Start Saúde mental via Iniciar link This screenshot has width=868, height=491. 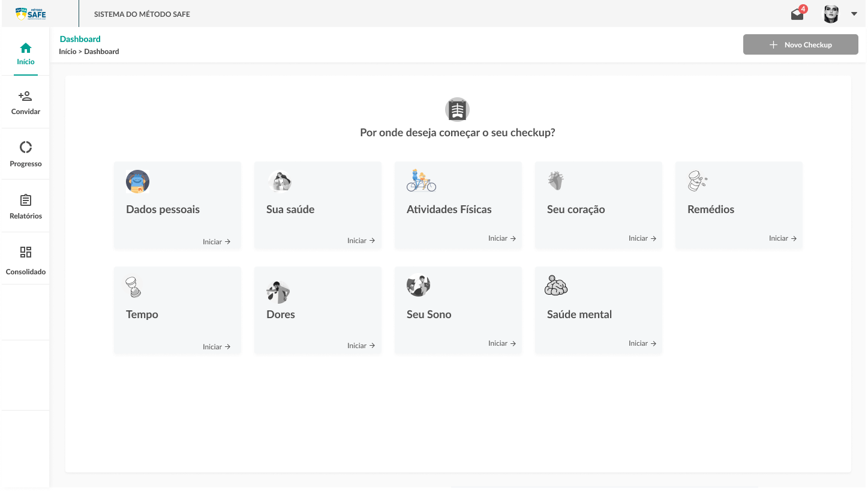642,343
